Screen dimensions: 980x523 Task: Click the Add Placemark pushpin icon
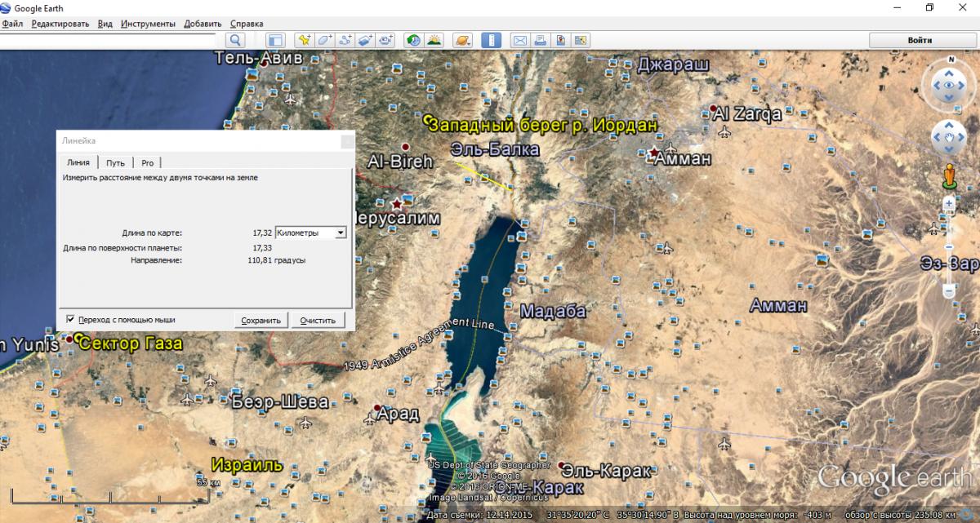click(304, 40)
